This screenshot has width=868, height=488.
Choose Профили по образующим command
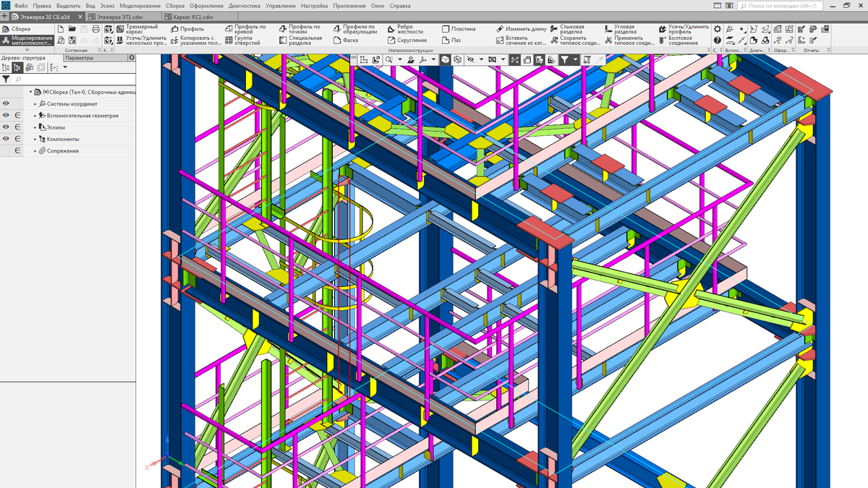pyautogui.click(x=354, y=29)
